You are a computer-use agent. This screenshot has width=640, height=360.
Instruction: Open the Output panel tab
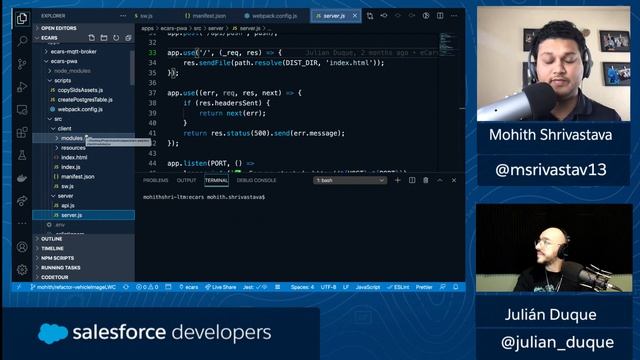point(187,180)
